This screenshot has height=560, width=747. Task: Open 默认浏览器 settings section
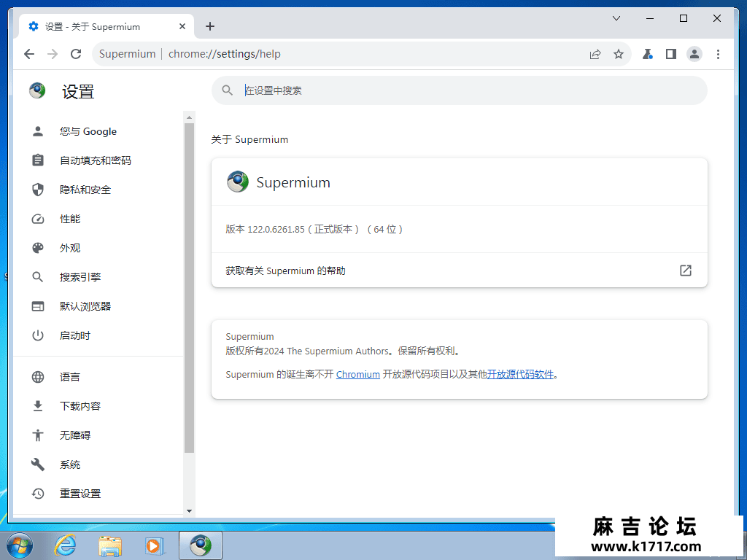[x=98, y=306]
